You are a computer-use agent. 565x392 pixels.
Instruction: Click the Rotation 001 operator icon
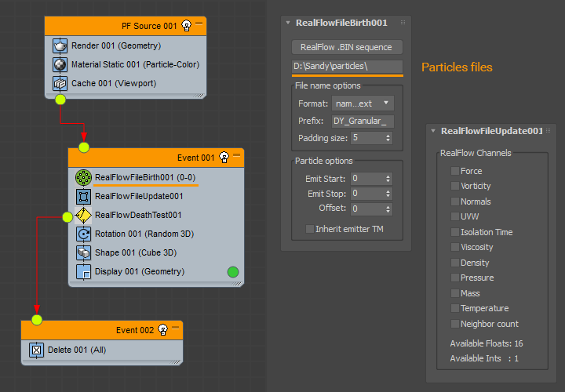click(83, 234)
